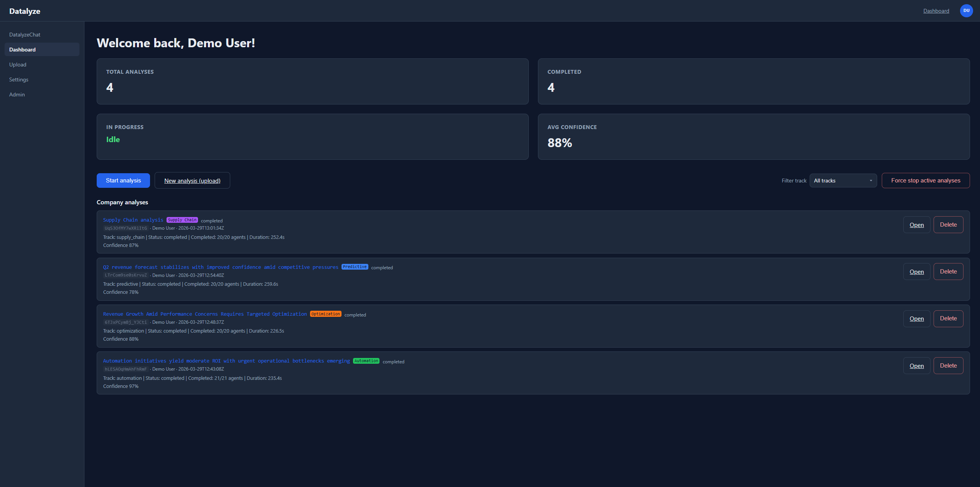Screen dimensions: 980x487
Task: Delete the Revenue Growth optimization analysis
Action: pyautogui.click(x=948, y=318)
